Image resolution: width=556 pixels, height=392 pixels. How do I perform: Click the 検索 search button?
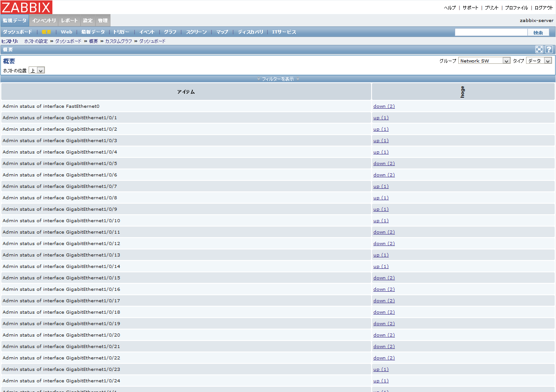(x=538, y=32)
